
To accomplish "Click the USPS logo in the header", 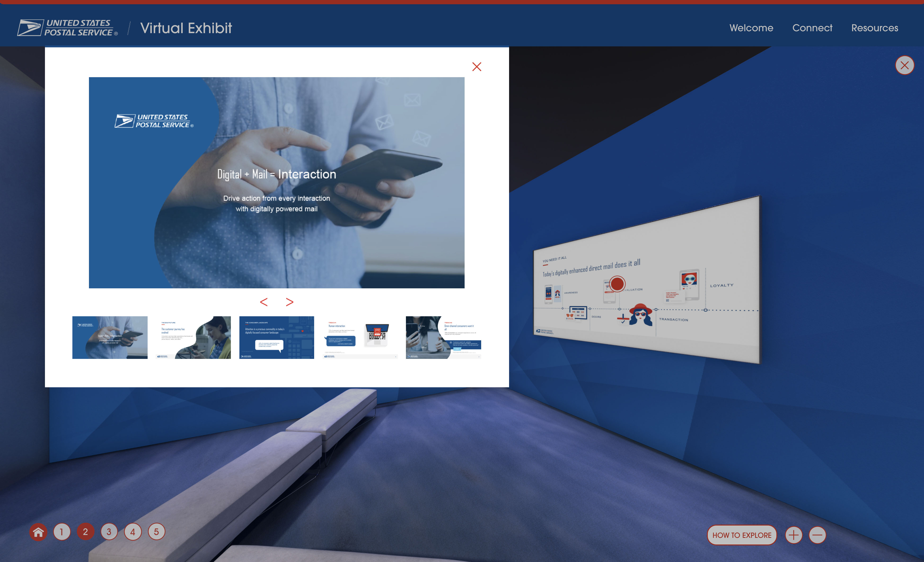I will click(x=67, y=28).
